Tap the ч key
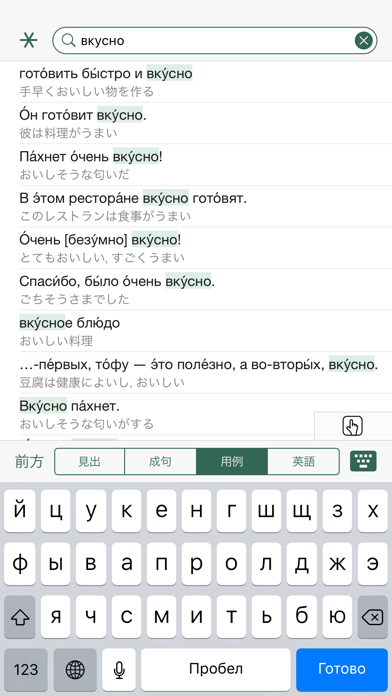 [91, 617]
